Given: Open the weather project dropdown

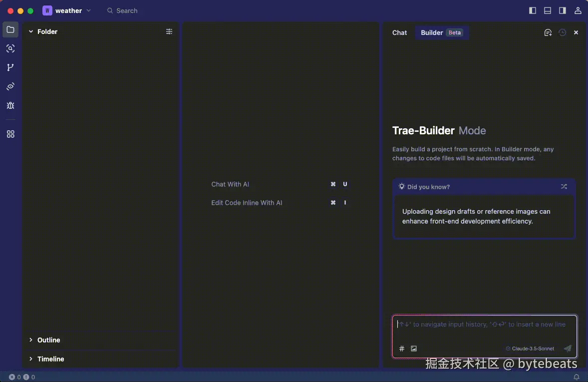Looking at the screenshot, I should pos(88,10).
